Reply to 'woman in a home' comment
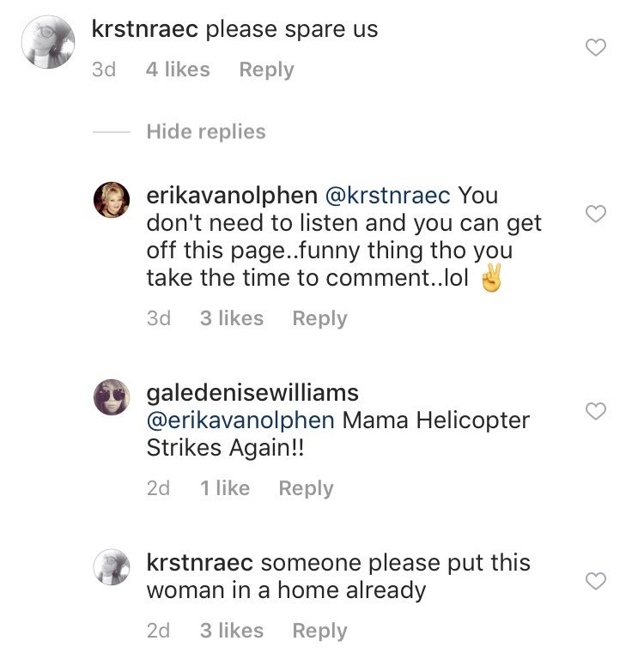This screenshot has height=653, width=644. tap(319, 631)
